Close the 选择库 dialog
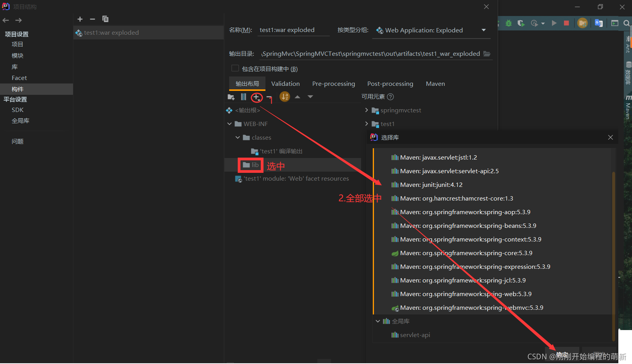 (611, 137)
